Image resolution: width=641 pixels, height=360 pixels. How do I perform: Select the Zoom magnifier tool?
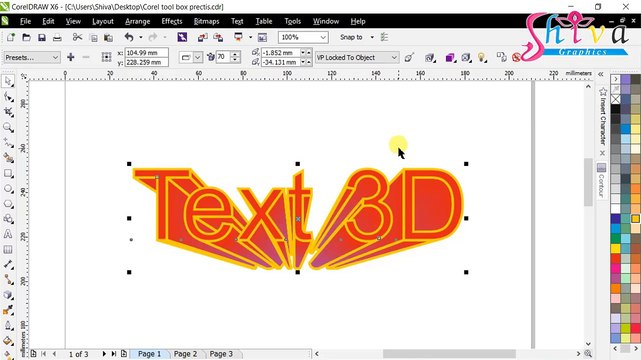click(8, 127)
